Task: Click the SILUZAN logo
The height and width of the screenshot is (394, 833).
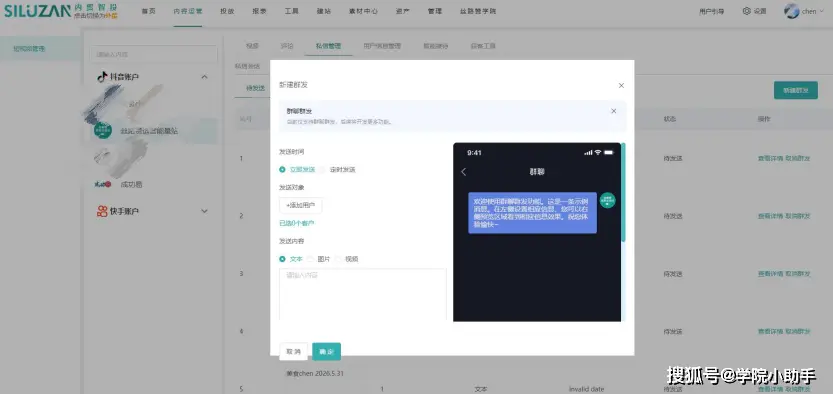Action: tap(37, 11)
